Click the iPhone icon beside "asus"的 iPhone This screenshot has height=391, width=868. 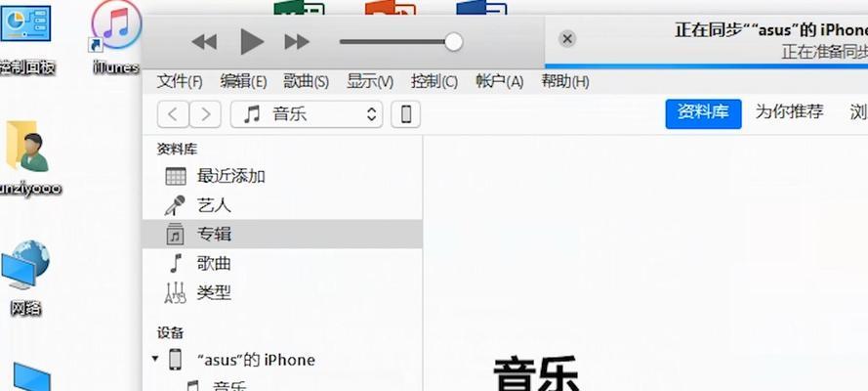click(175, 360)
